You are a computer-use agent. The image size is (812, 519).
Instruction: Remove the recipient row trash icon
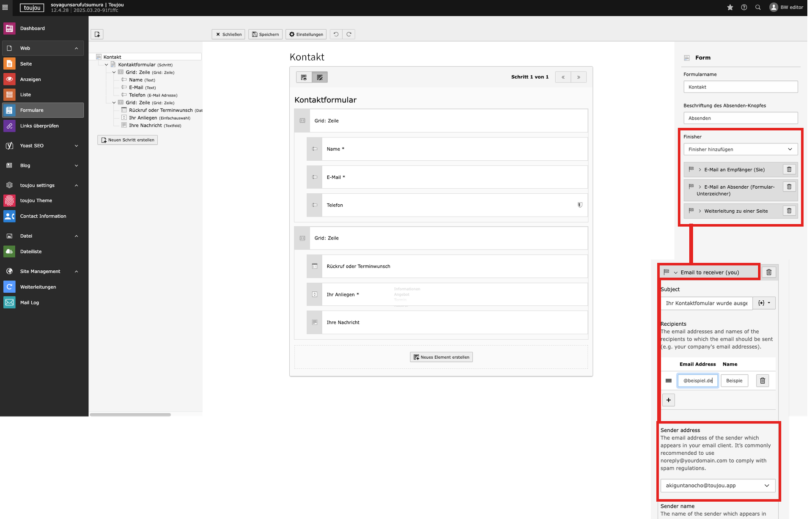click(763, 381)
